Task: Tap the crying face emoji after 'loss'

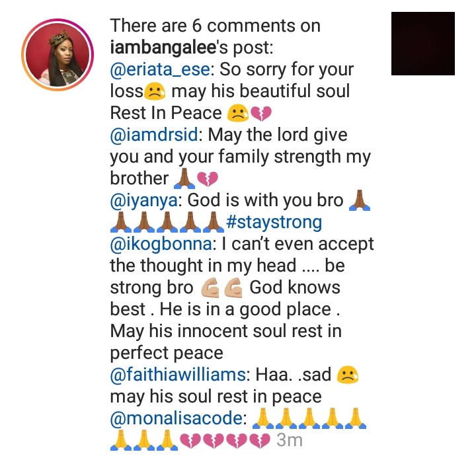Action: 155,91
